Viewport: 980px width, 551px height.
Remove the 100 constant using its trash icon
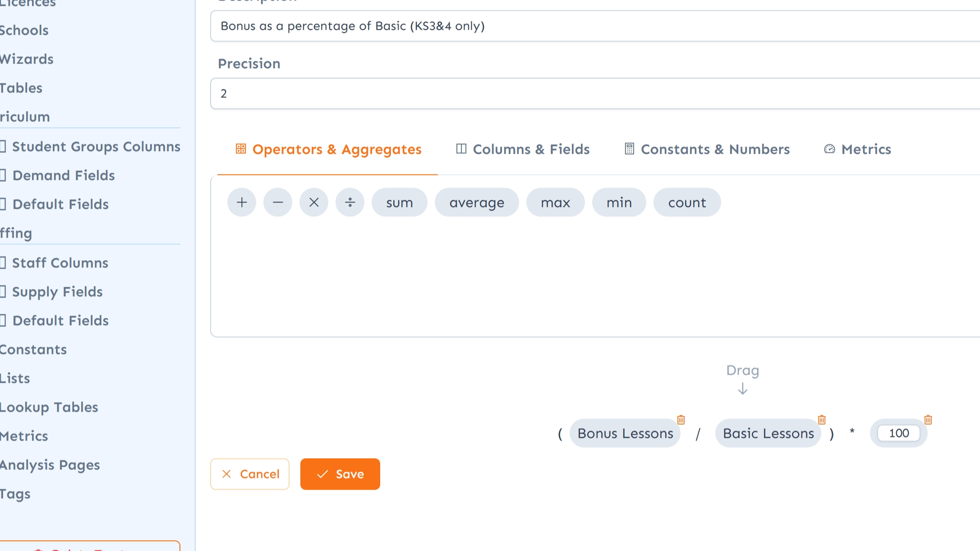click(x=927, y=419)
